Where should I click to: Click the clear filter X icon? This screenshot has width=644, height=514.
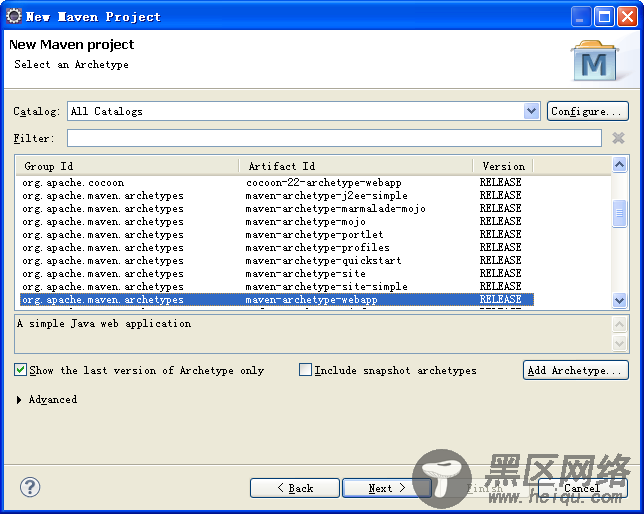coord(618,138)
